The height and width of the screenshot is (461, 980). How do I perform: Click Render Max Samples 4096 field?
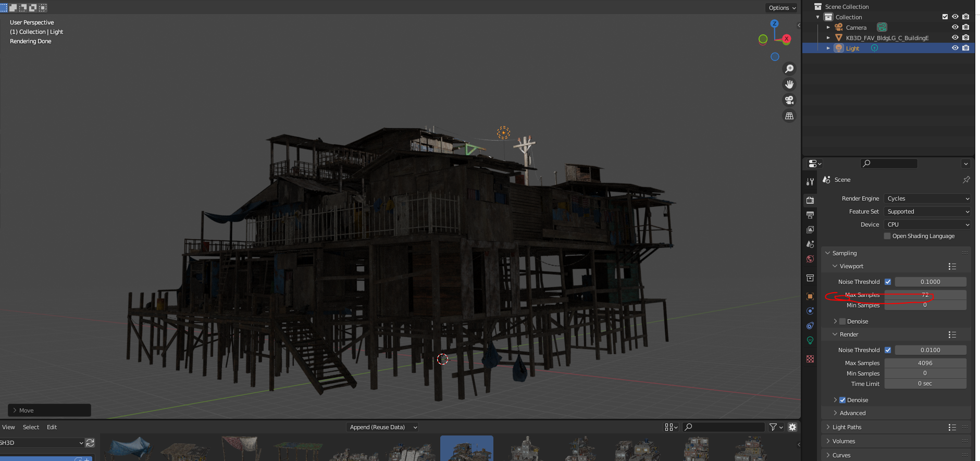point(925,363)
